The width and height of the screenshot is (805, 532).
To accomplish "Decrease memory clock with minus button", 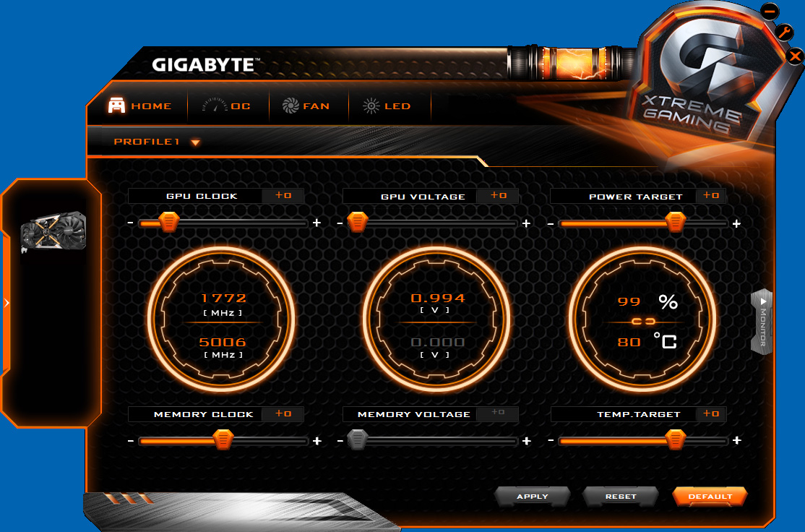I will 131,441.
